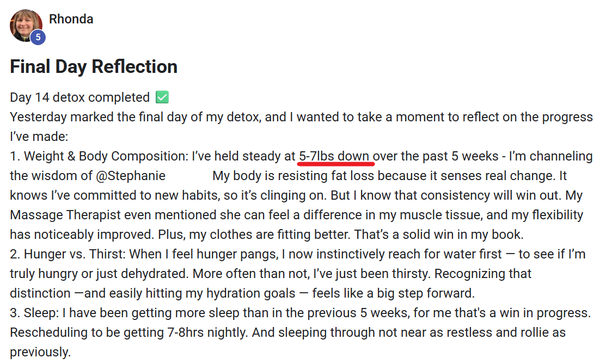This screenshot has height=364, width=612.
Task: Click the green checkmark emoji
Action: (162, 97)
